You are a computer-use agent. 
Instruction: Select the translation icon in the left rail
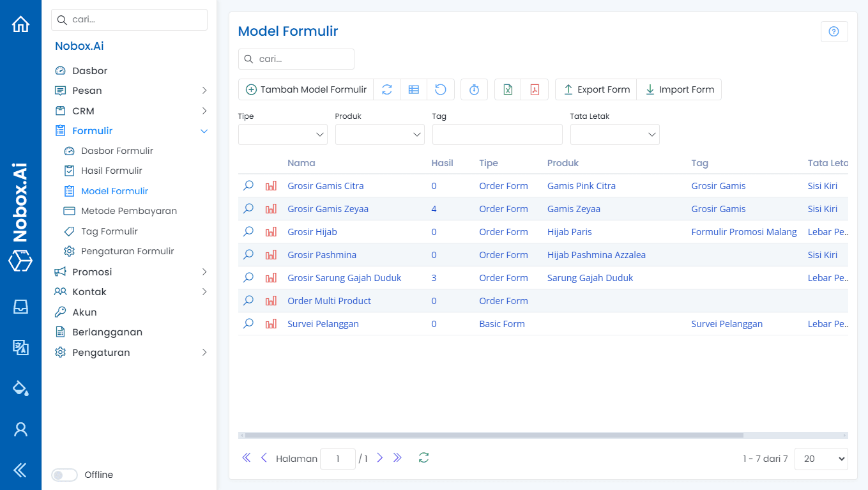coord(21,348)
